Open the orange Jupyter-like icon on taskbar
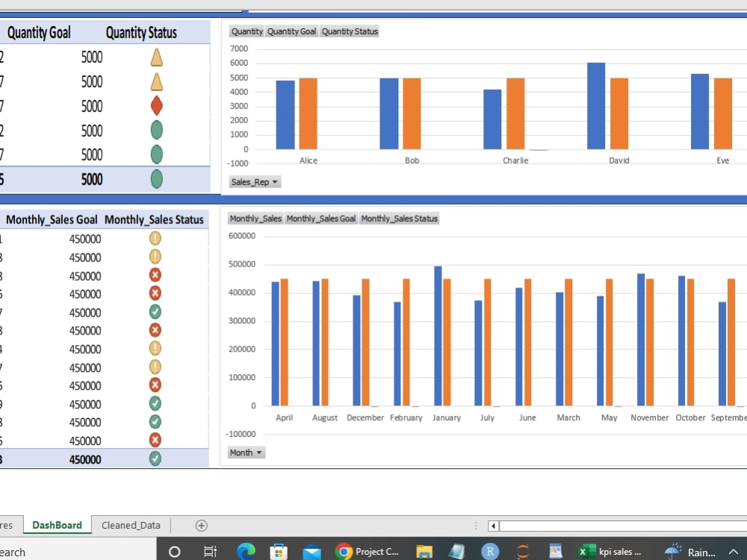This screenshot has height=560, width=747. [523, 552]
